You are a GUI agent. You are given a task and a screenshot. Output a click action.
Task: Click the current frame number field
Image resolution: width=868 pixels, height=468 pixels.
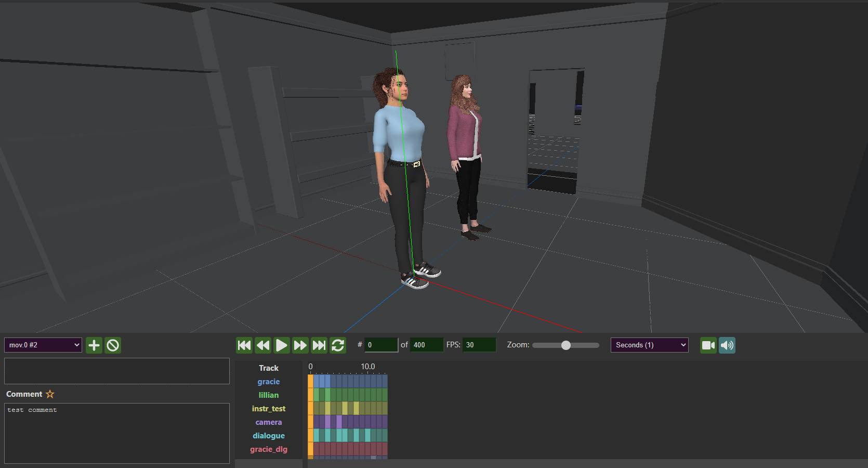(x=381, y=345)
